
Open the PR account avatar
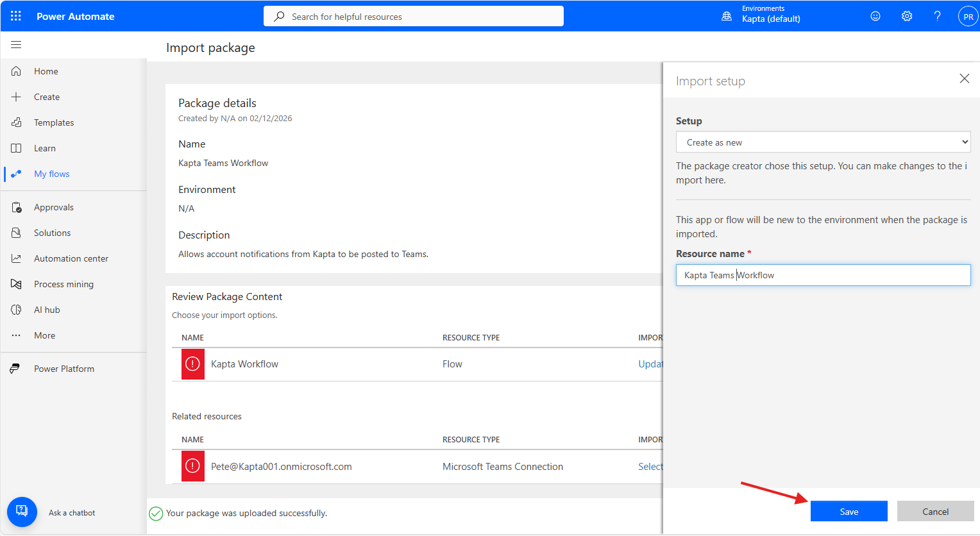click(x=968, y=17)
